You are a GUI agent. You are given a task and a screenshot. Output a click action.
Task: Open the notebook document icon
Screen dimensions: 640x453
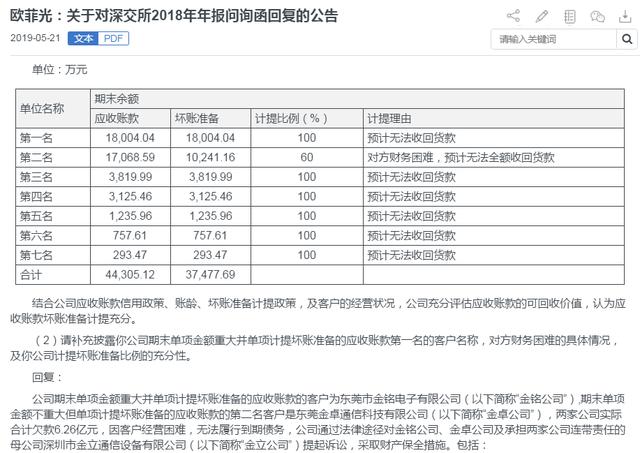coord(570,16)
